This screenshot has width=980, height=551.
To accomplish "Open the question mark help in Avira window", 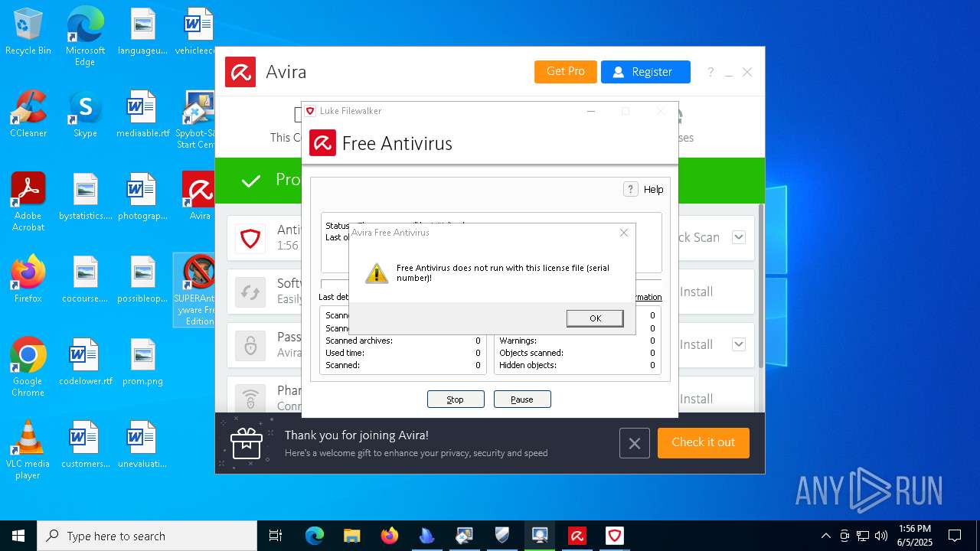I will [710, 72].
